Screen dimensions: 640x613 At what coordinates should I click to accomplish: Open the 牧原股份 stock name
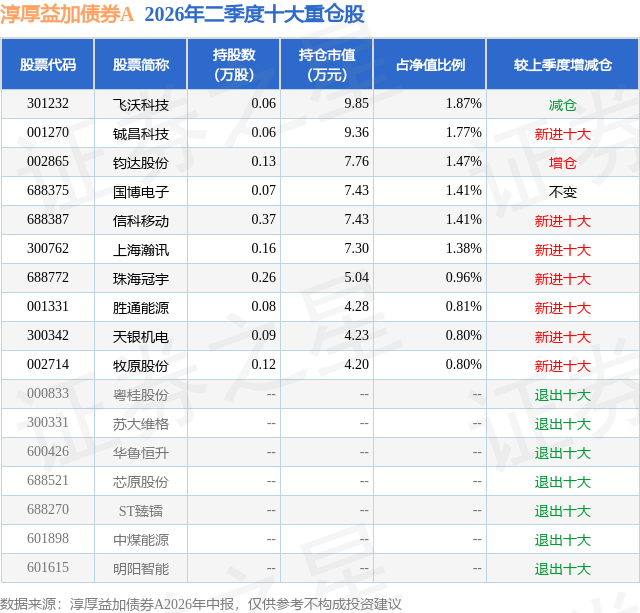141,366
